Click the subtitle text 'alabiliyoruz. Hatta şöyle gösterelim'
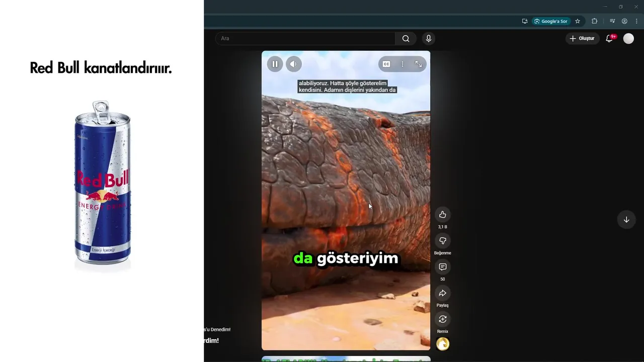This screenshot has width=644, height=362. tap(343, 83)
